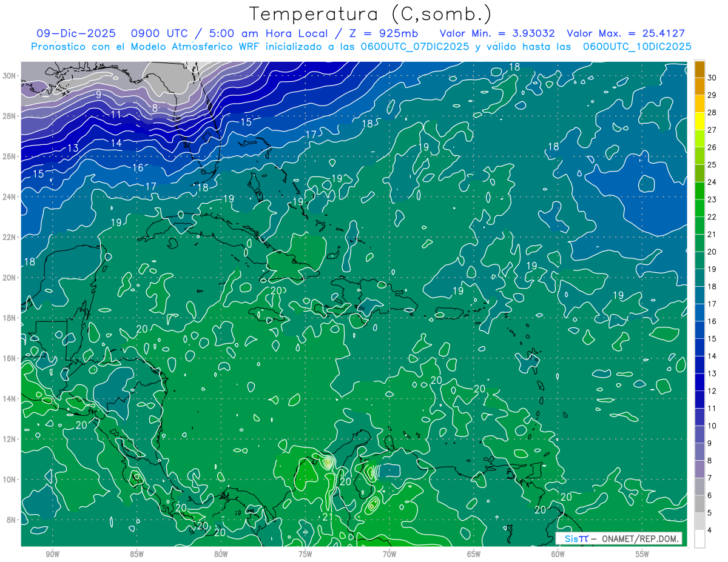Select initialization time "0600UTC_07DIC2025"

(x=415, y=47)
